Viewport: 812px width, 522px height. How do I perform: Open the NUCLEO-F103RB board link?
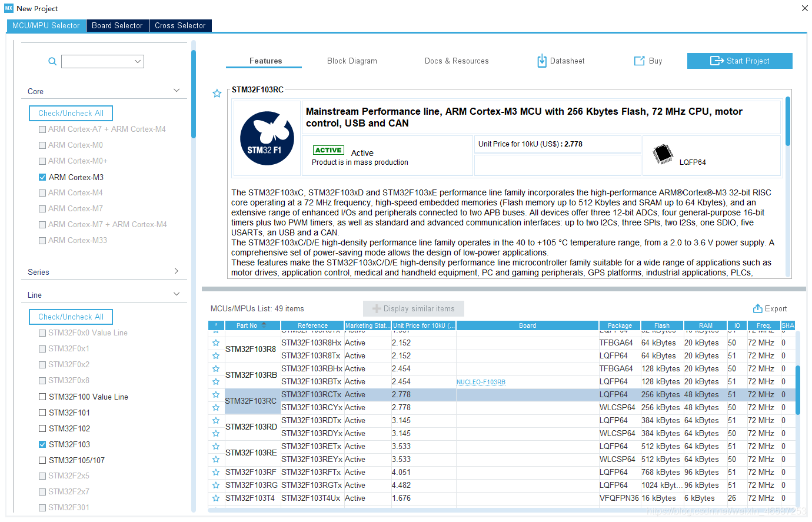(x=481, y=382)
